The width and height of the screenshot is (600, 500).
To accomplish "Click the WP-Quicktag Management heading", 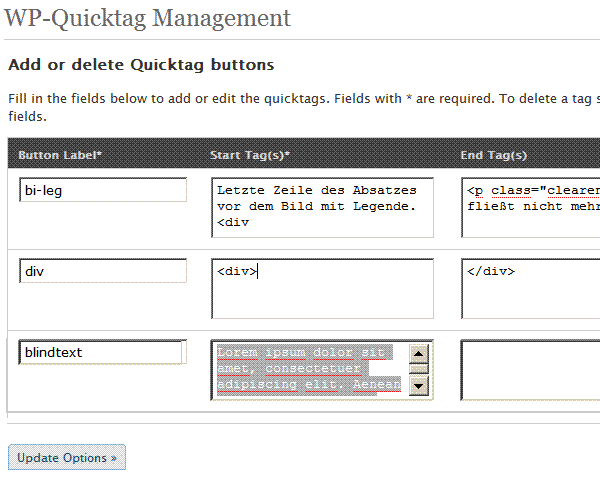I will click(x=147, y=18).
